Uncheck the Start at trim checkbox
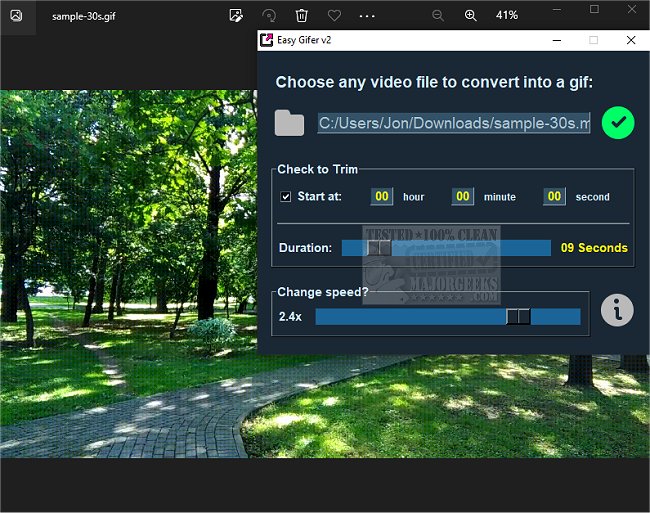 (286, 196)
